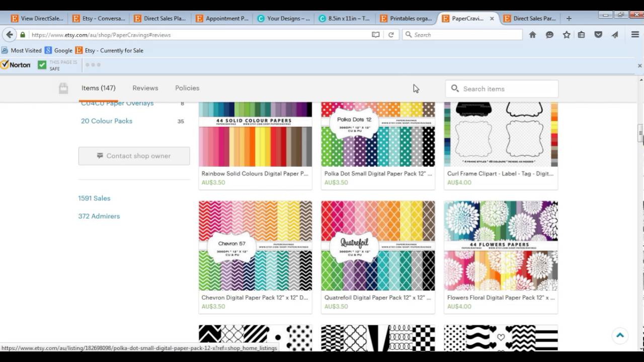
Task: Click Rainbow Solid Colours Digital Paper title
Action: [255, 173]
